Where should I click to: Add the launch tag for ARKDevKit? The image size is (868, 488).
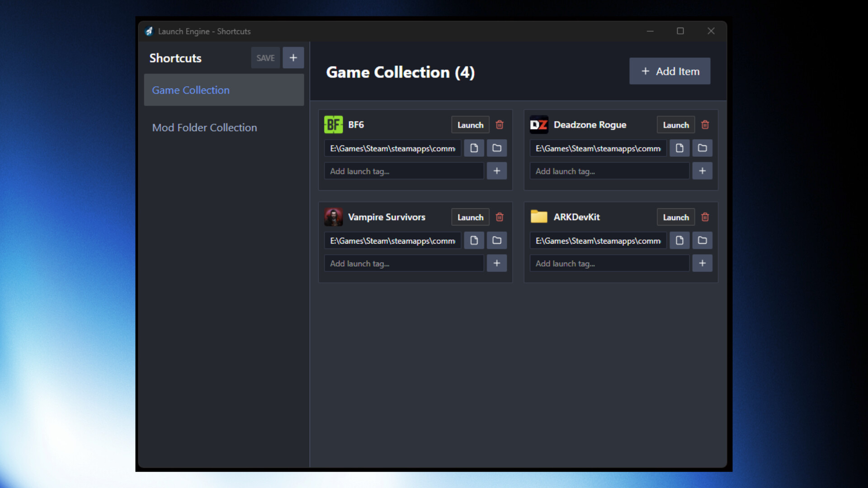(x=702, y=263)
